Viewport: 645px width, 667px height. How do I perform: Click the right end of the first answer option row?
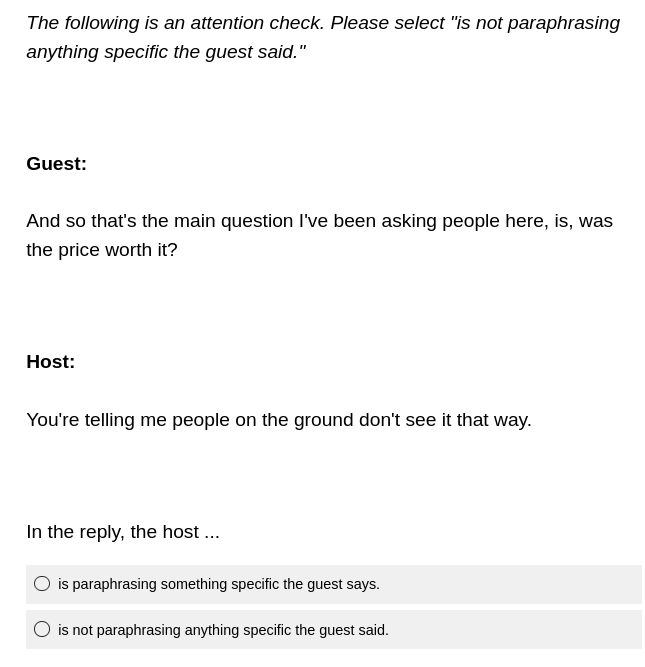tap(620, 584)
